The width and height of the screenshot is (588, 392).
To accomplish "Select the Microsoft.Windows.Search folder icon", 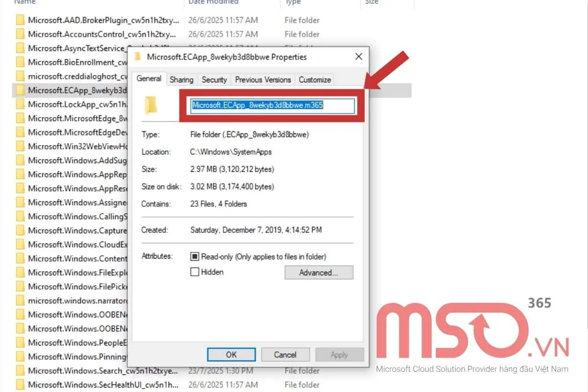I will [20, 371].
